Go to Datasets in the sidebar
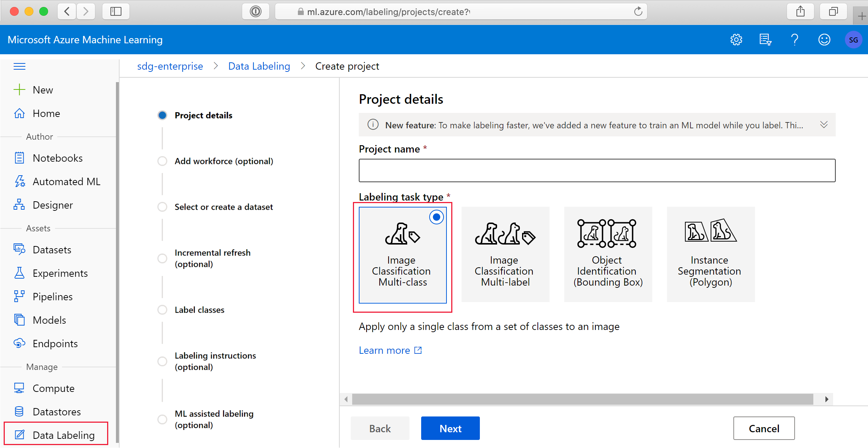This screenshot has height=448, width=868. click(x=52, y=250)
